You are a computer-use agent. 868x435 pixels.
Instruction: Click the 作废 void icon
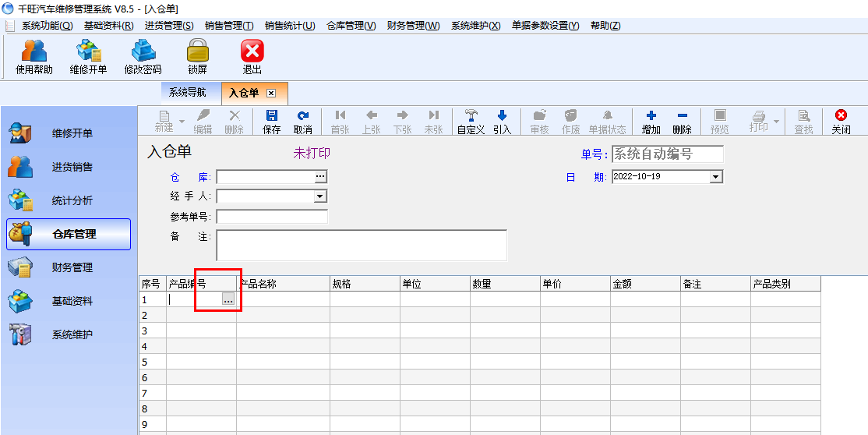(x=570, y=122)
